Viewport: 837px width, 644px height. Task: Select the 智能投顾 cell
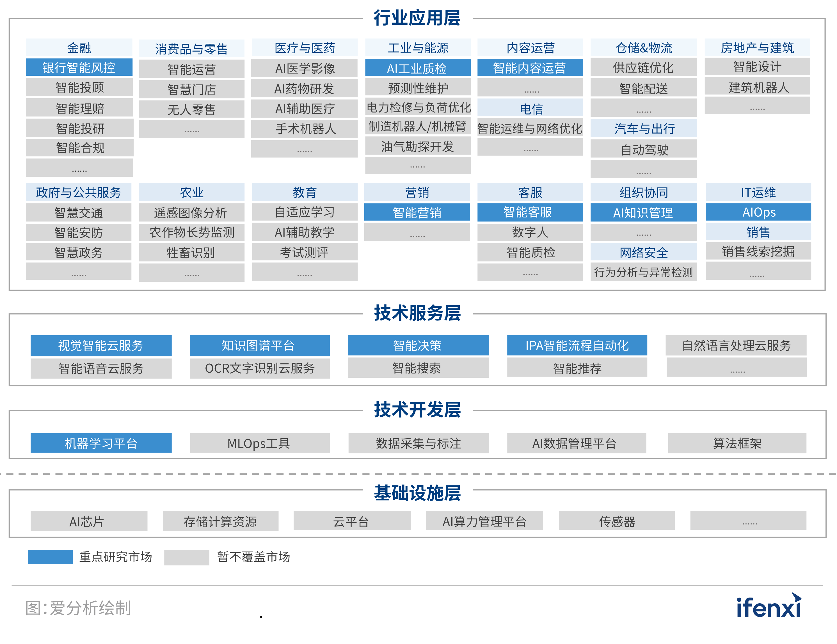coord(79,87)
